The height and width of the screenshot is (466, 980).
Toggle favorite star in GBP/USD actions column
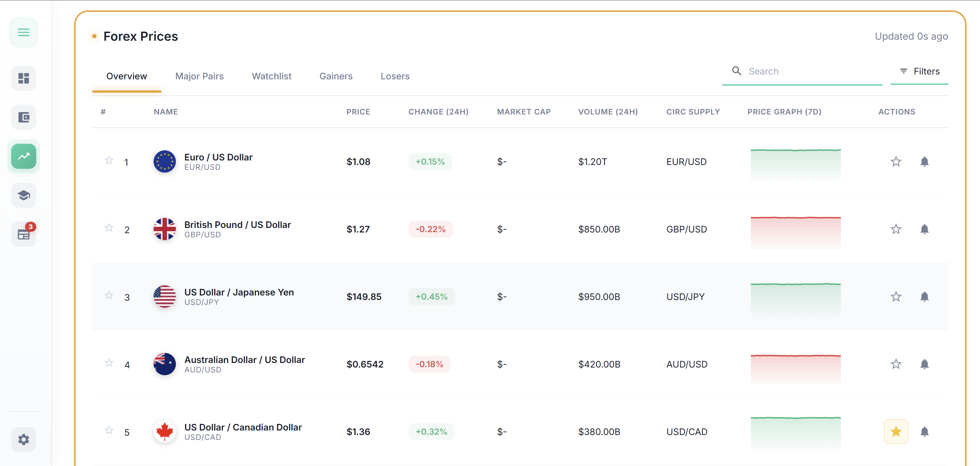(x=895, y=229)
